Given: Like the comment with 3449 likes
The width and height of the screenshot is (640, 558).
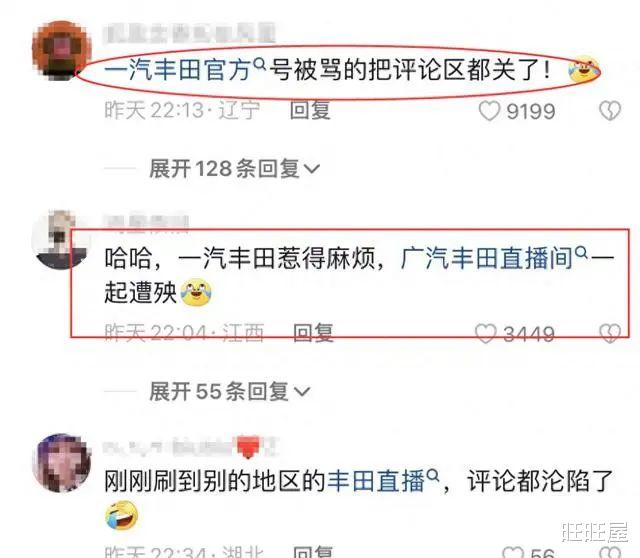Looking at the screenshot, I should click(486, 333).
